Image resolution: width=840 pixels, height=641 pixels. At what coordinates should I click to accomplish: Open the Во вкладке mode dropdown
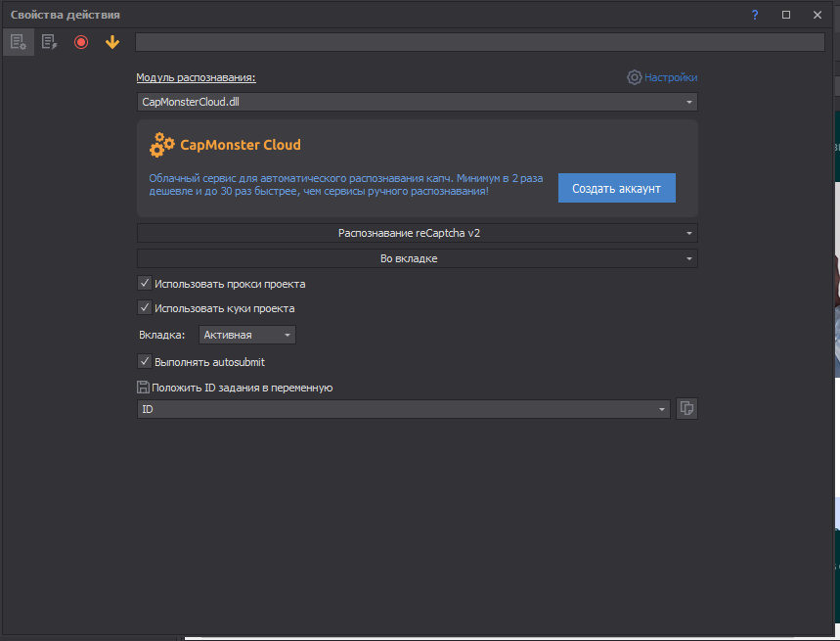point(418,258)
